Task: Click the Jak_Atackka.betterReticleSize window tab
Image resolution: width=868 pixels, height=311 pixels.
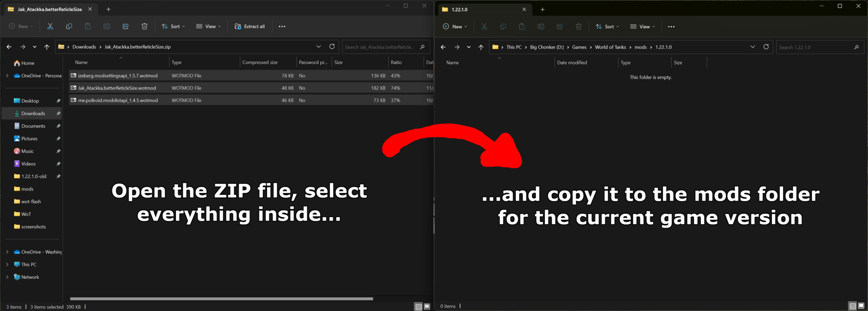Action: [x=50, y=9]
